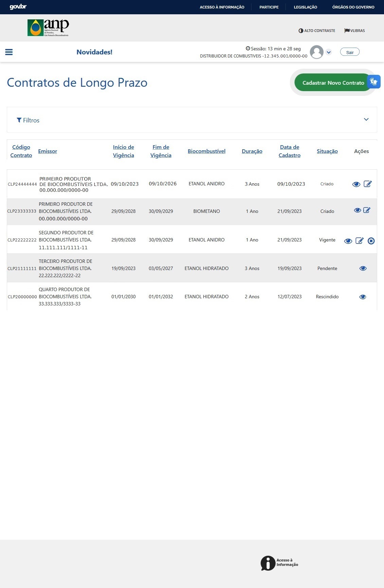View contract CLP20000000 details
Screen dimensions: 384x588
coord(363,297)
